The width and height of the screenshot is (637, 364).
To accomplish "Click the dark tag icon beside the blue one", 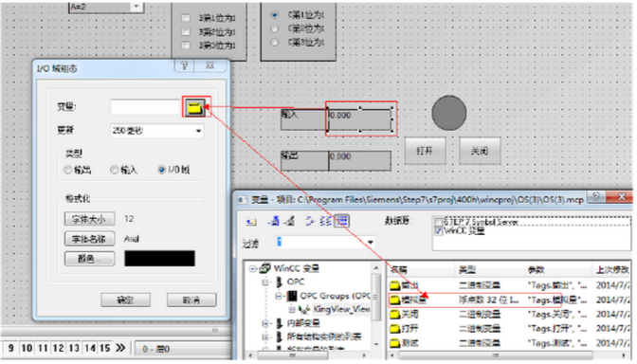I will tap(290, 221).
